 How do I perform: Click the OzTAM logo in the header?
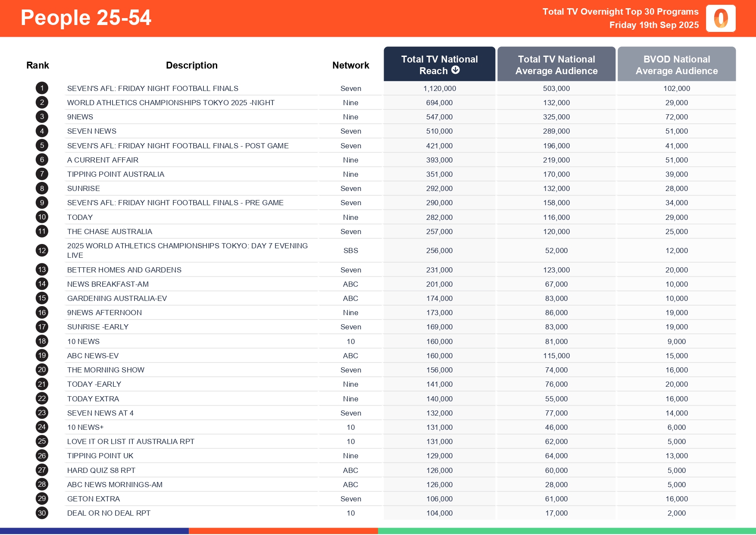720,18
